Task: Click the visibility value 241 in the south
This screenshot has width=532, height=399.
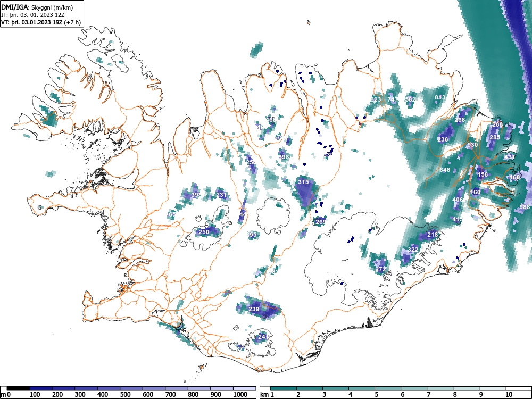Action: click(x=263, y=337)
